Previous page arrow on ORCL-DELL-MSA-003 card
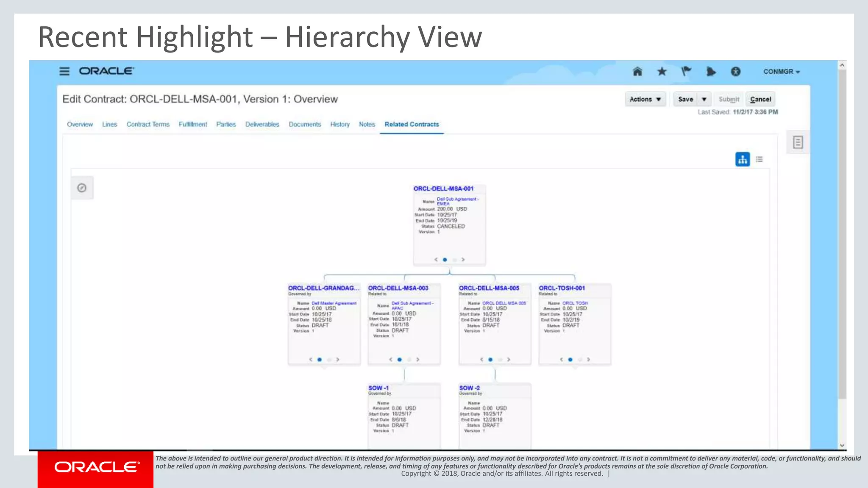The width and height of the screenshot is (868, 488). [x=390, y=359]
